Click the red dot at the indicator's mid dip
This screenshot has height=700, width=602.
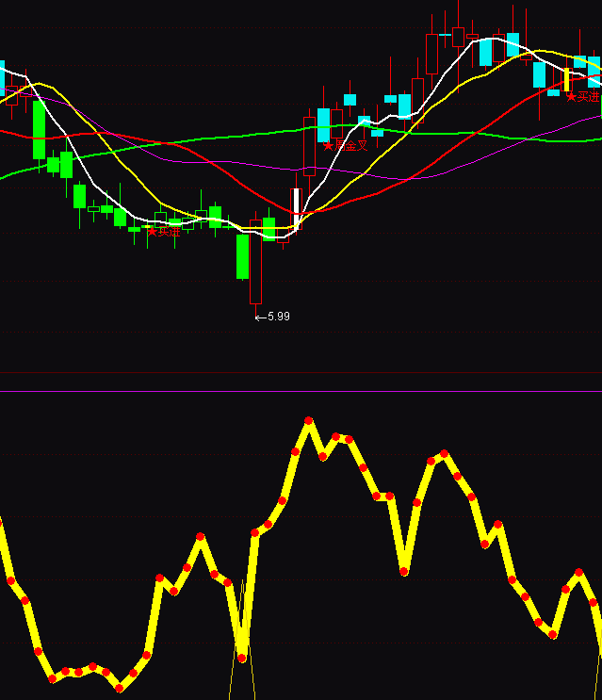coord(404,570)
